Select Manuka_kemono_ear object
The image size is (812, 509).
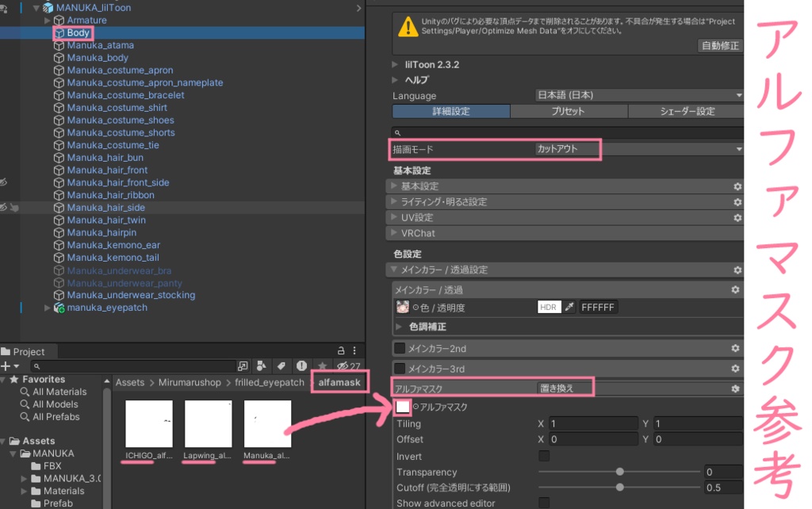pyautogui.click(x=113, y=245)
